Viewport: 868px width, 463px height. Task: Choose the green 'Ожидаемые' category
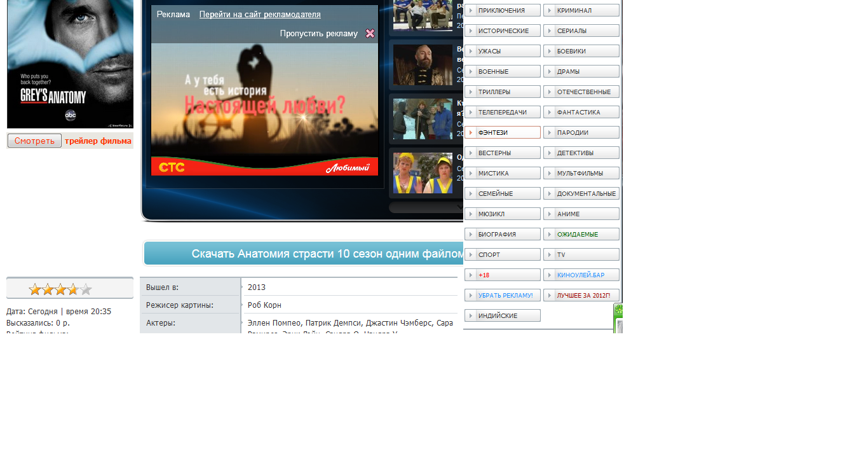tap(581, 235)
